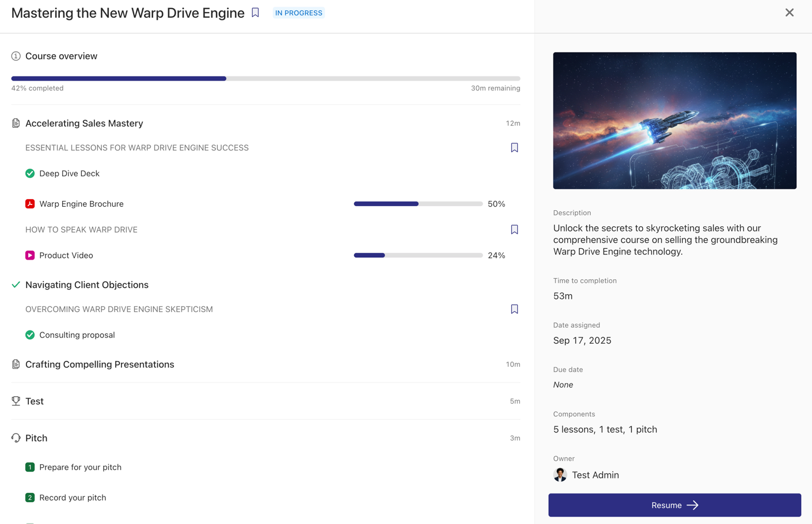Click the Pitch headset icon
Screen dimensions: 812x524
pos(16,438)
